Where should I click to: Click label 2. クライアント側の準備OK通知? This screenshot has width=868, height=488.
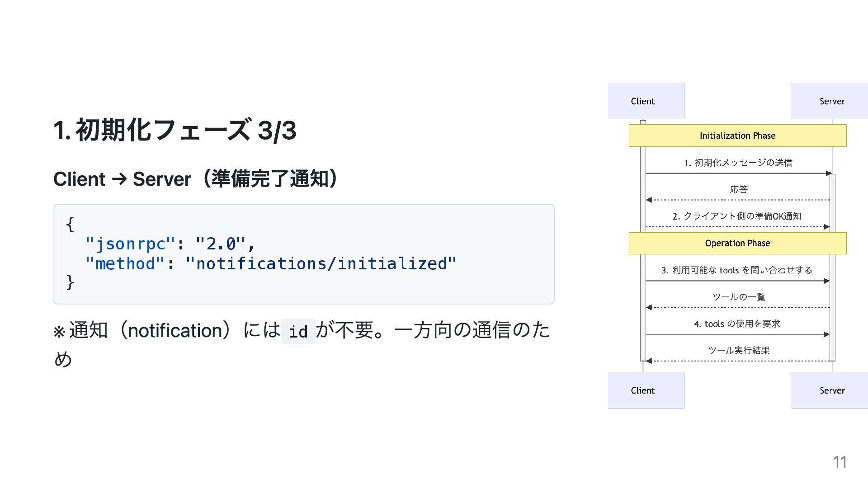click(737, 216)
